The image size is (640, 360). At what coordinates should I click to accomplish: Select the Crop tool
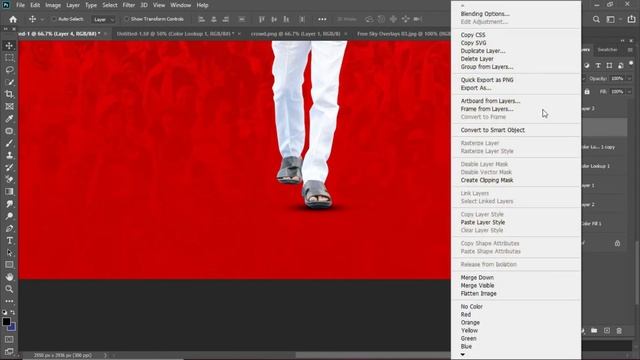point(9,94)
